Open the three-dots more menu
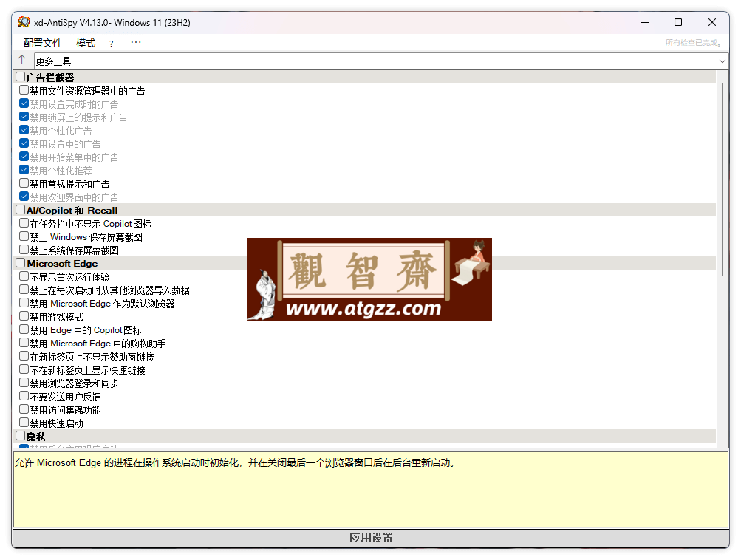 click(x=136, y=43)
